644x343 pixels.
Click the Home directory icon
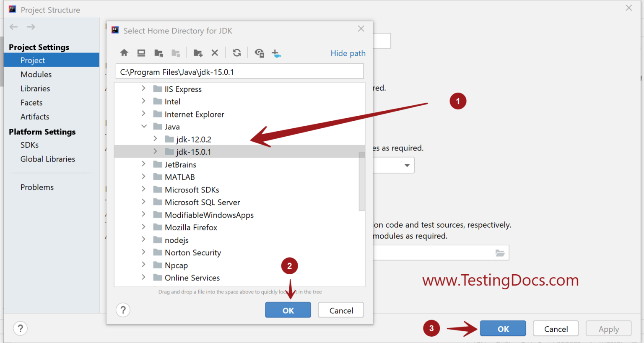click(x=124, y=53)
